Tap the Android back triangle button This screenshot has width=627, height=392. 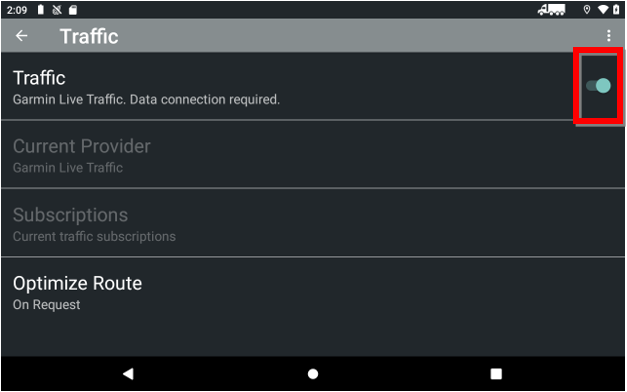[x=128, y=374]
